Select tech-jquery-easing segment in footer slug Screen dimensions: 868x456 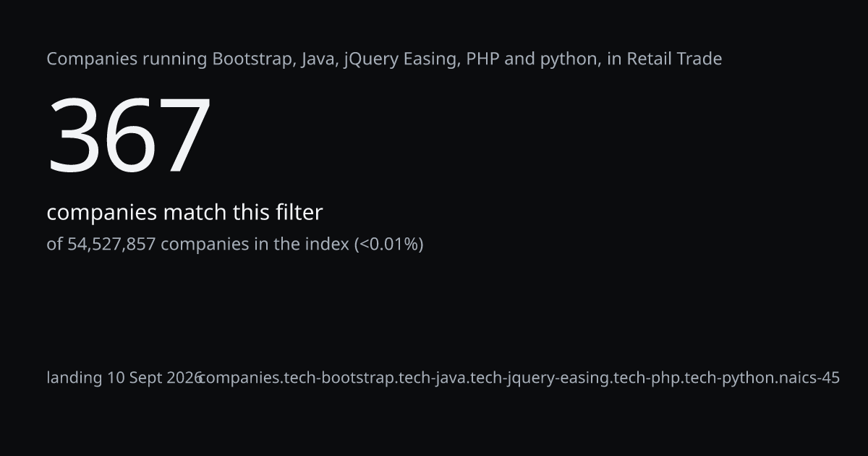(540, 378)
